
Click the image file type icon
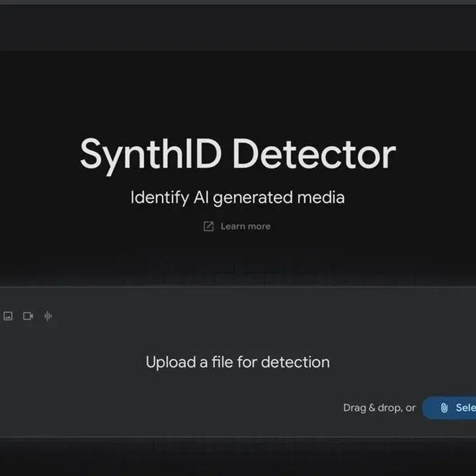click(x=8, y=316)
